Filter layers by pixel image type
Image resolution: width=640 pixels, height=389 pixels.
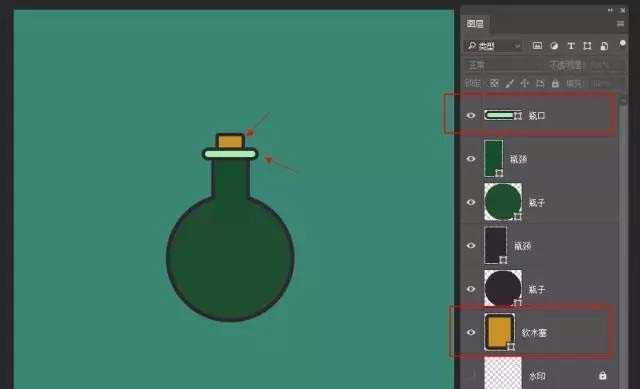(537, 46)
